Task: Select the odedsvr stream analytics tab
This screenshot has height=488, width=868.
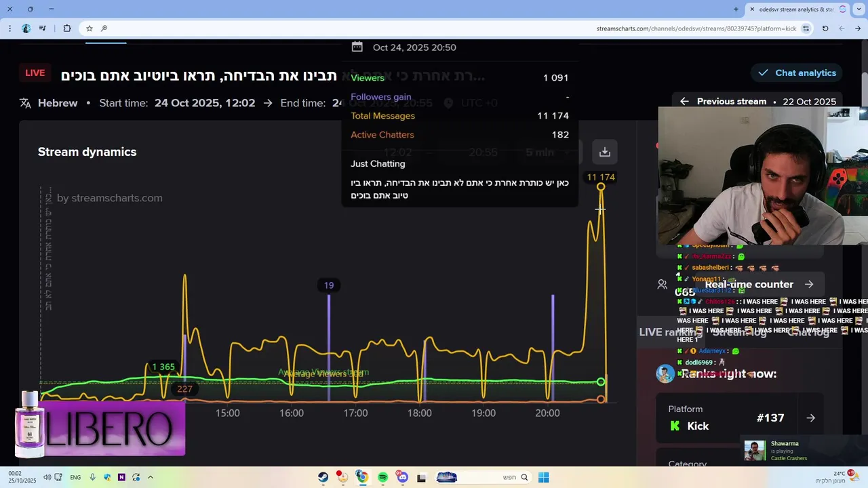Action: (797, 9)
